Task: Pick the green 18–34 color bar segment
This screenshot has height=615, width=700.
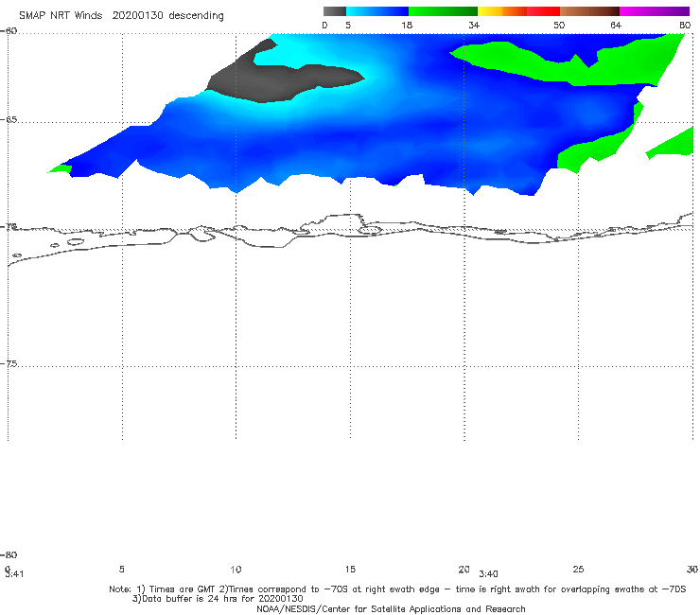Action: 443,11
